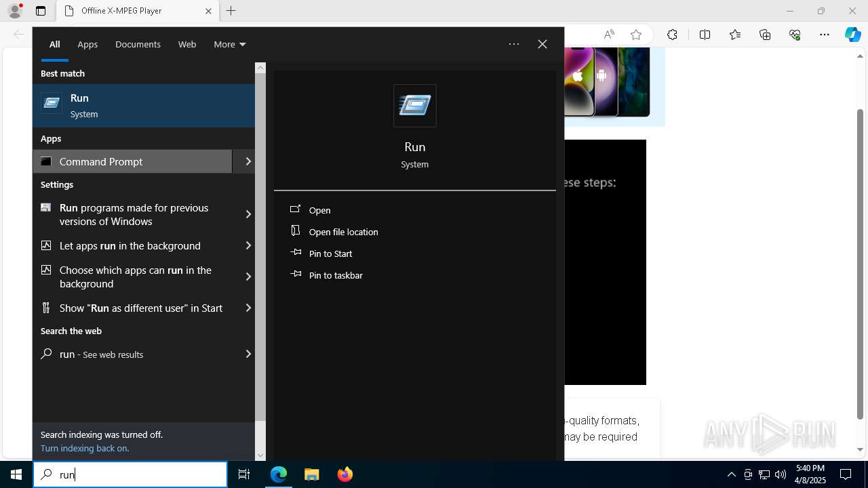868x488 pixels.
Task: Open Edge Settings and more menu
Action: [825, 35]
